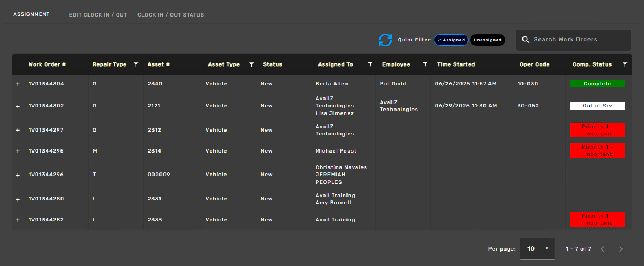Viewport: 644px width, 266px height.
Task: Open the Assigned To column filter
Action: pyautogui.click(x=370, y=64)
